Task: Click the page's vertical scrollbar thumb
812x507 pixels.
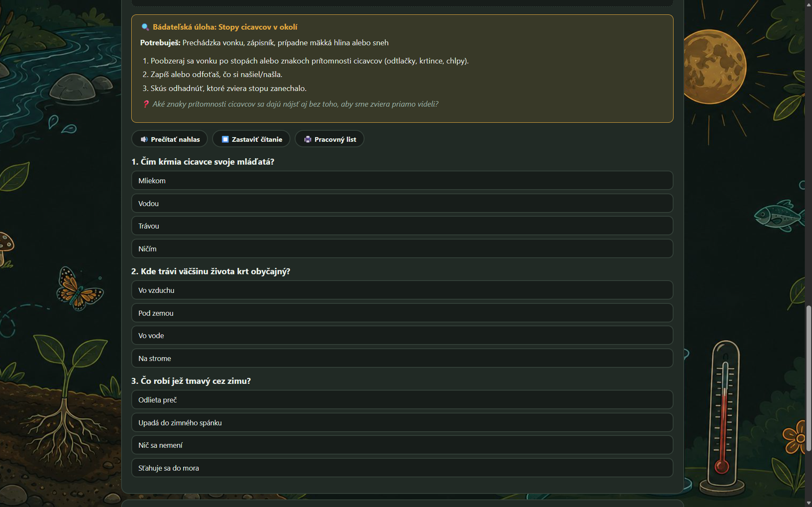Action: [809, 378]
